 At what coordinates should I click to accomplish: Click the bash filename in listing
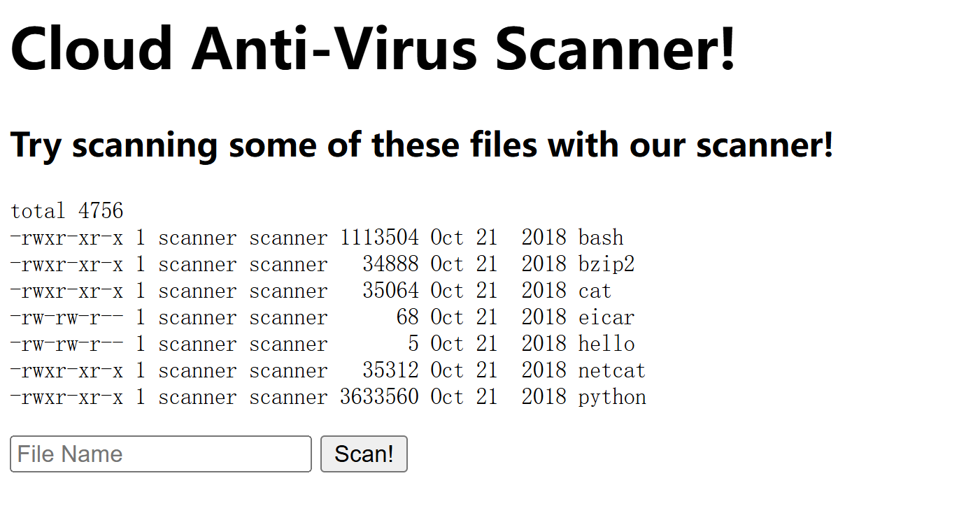tap(601, 238)
